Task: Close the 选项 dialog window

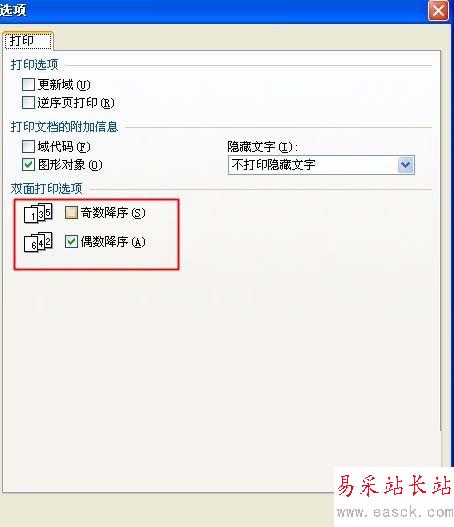Action: [x=438, y=10]
